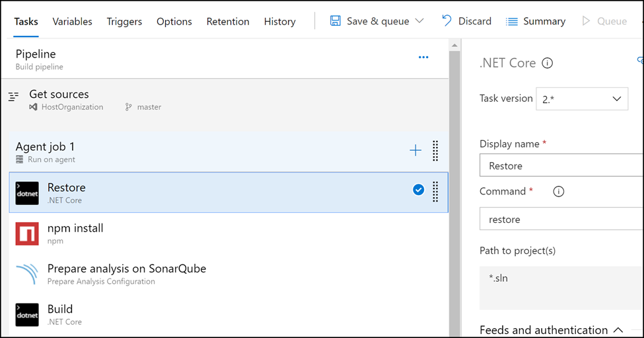Click the Summary list icon

click(x=512, y=21)
